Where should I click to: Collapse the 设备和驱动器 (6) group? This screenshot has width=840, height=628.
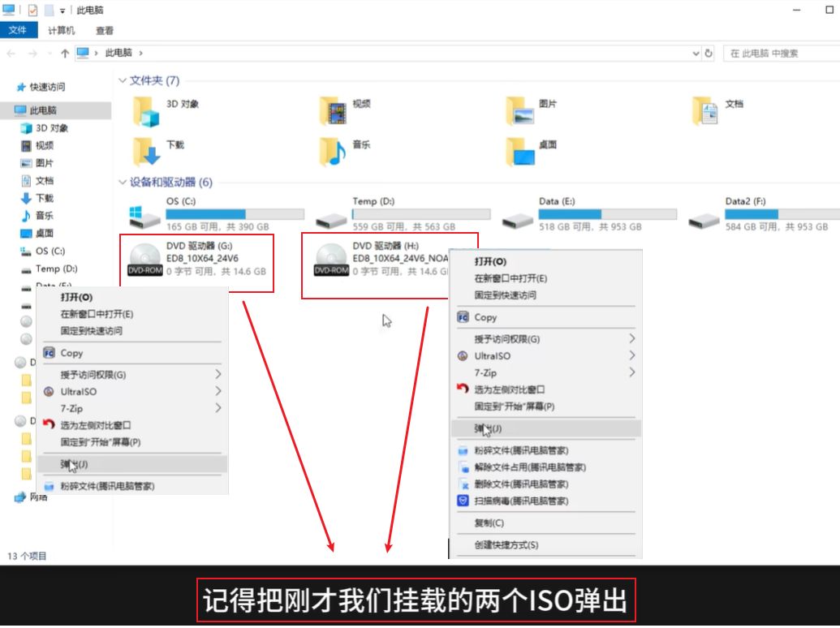coord(123,183)
